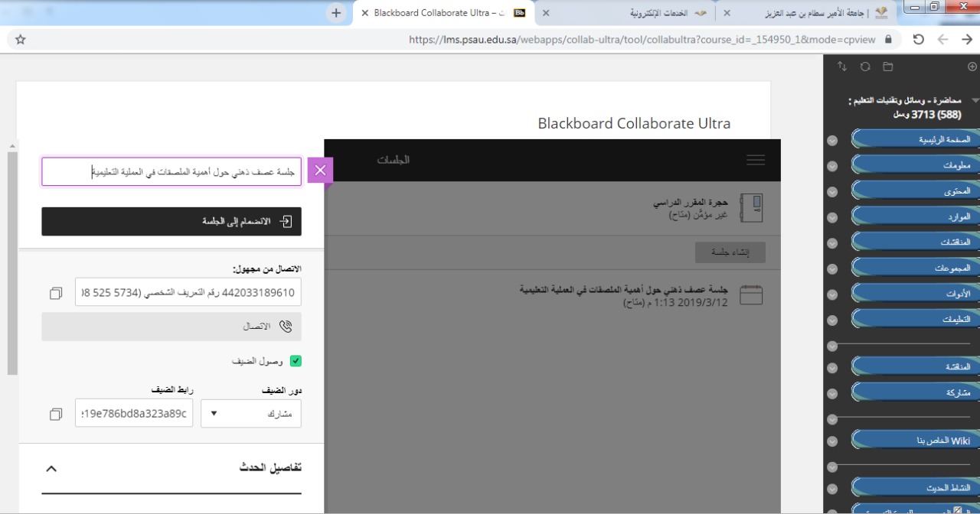
Task: Click the panel's vertical scrollbar
Action: [x=11, y=260]
